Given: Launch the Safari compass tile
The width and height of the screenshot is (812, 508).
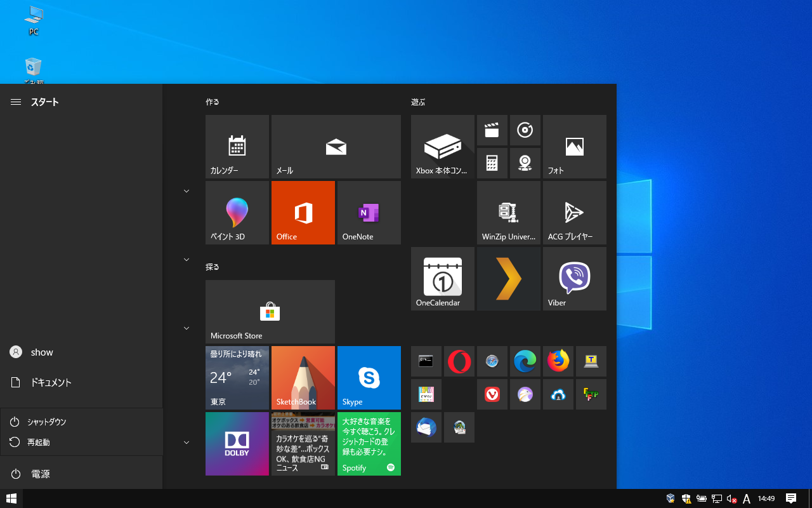Looking at the screenshot, I should (492, 361).
